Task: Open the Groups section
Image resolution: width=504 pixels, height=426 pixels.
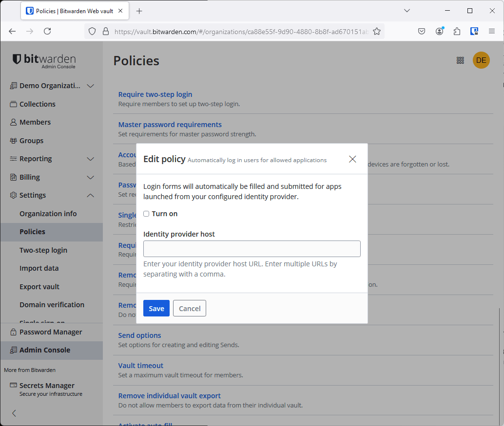Action: tap(30, 140)
